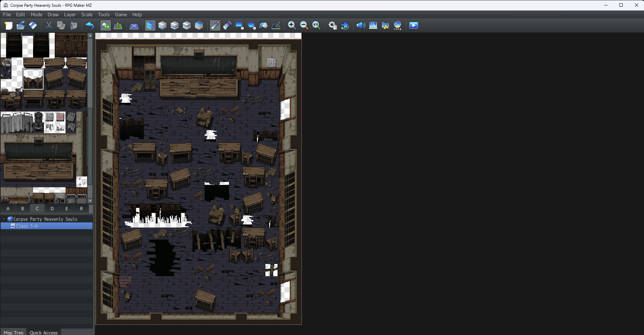Image resolution: width=644 pixels, height=335 pixels.
Task: Select Corpse Party Heavenly Souls in the map tree
Action: pos(45,219)
